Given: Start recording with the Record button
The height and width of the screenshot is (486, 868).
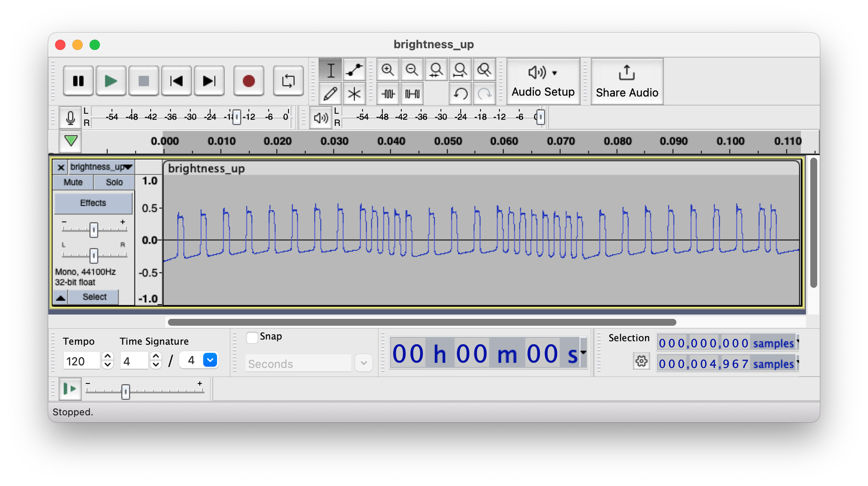Looking at the screenshot, I should point(248,81).
